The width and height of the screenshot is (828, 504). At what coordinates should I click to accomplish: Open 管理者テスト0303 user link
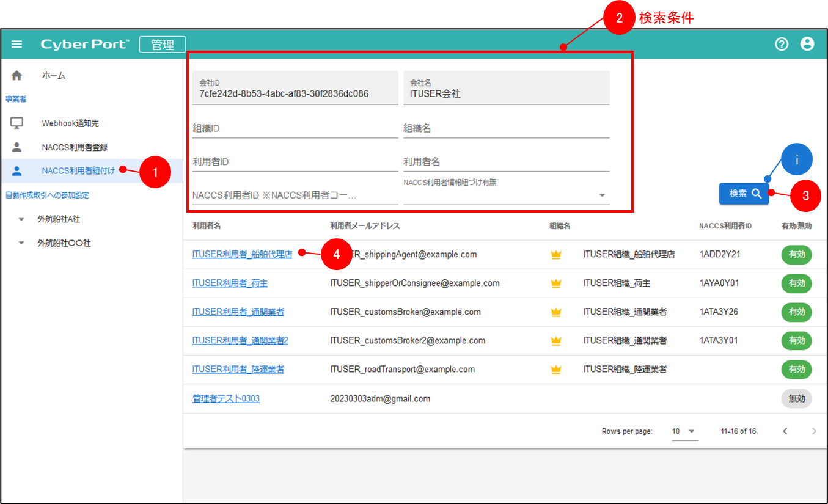226,399
